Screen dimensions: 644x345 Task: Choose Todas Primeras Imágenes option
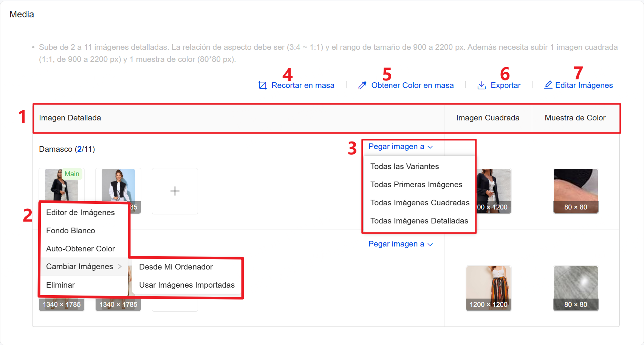pyautogui.click(x=416, y=185)
